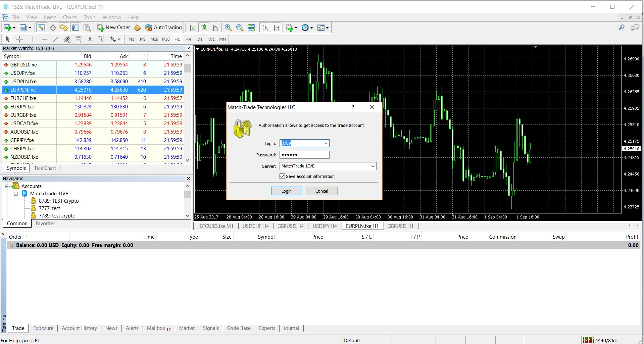Click the dialog help question mark
This screenshot has height=344, width=644.
coord(353,107)
